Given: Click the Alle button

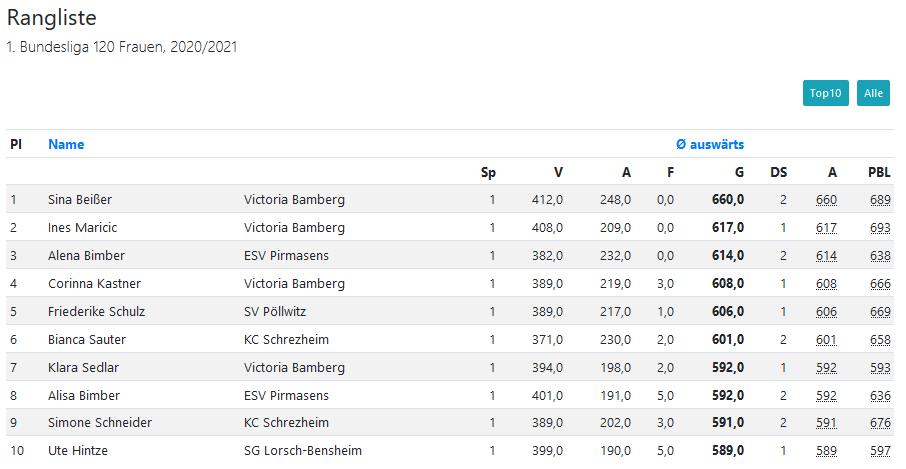Looking at the screenshot, I should tap(873, 93).
